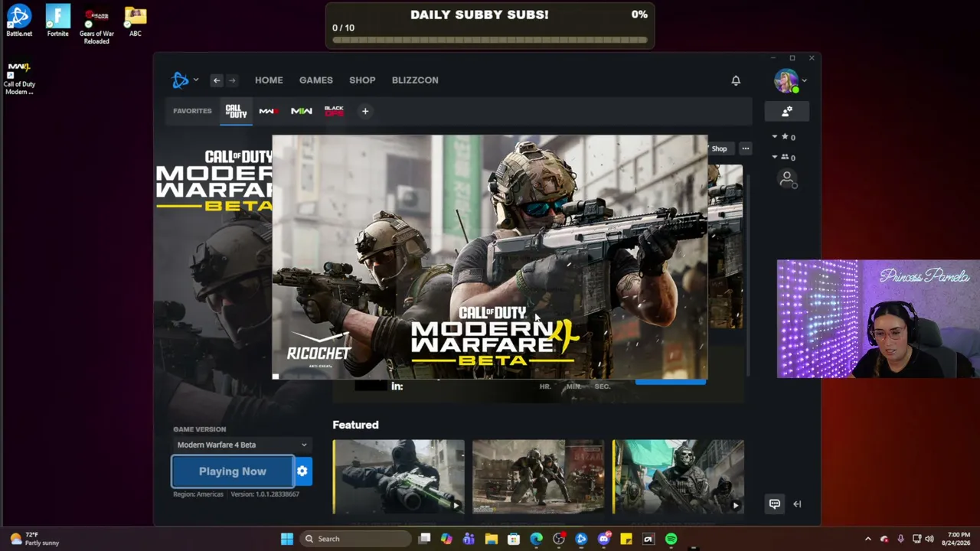Expand the profile avatar dropdown chevron

(x=805, y=80)
